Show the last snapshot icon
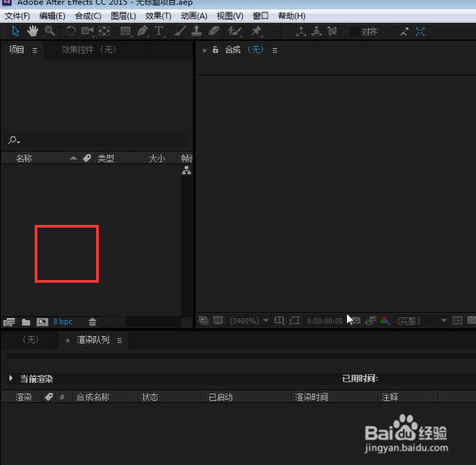 (370, 320)
